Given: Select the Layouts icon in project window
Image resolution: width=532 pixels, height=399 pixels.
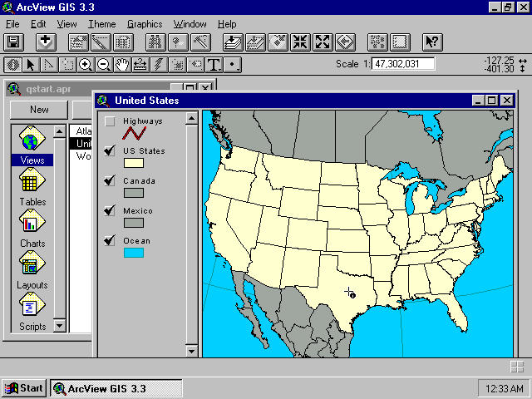Looking at the screenshot, I should [32, 264].
